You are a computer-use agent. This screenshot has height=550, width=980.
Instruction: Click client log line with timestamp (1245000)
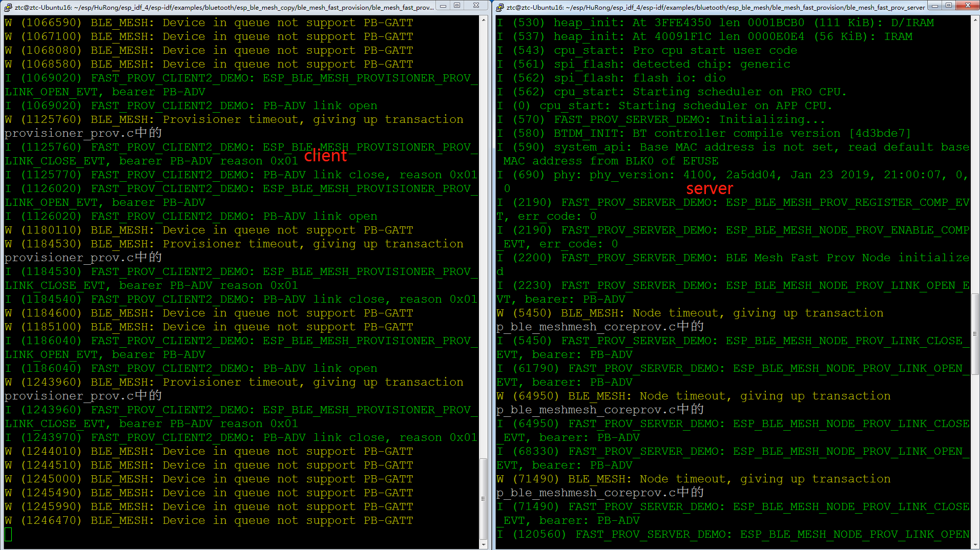(x=209, y=479)
